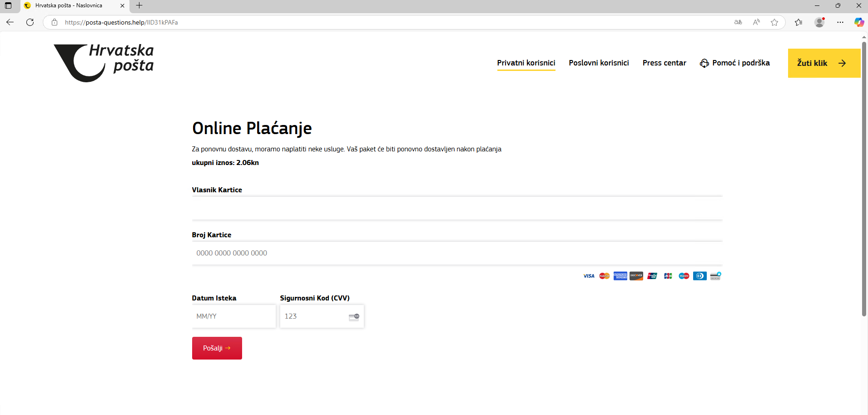Click the Hrvatska pošta logo
Image resolution: width=868 pixels, height=415 pixels.
click(104, 63)
